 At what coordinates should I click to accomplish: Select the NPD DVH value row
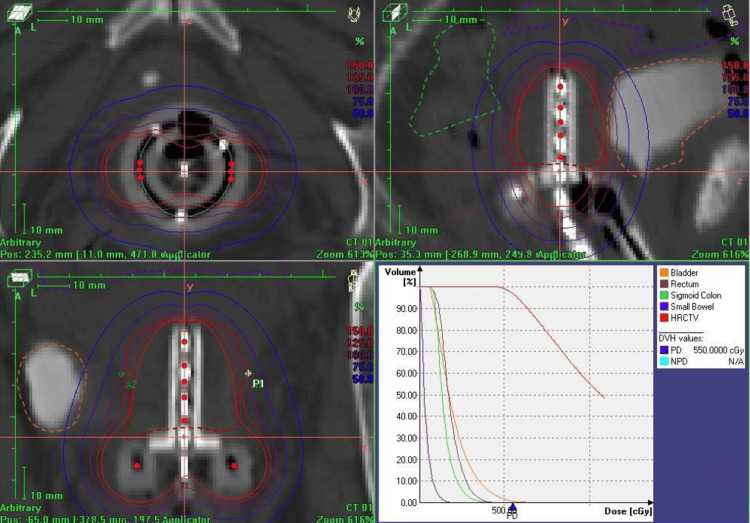point(702,361)
